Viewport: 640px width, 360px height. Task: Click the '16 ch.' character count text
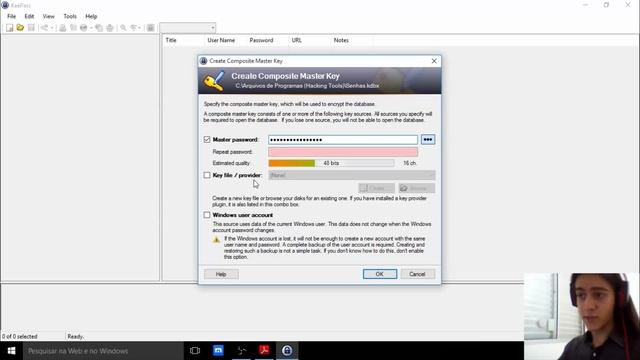pos(410,163)
